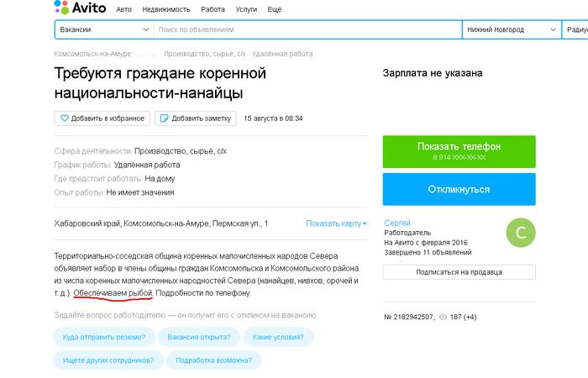Click the eye views icon near 187
588x378 pixels.
click(x=443, y=318)
